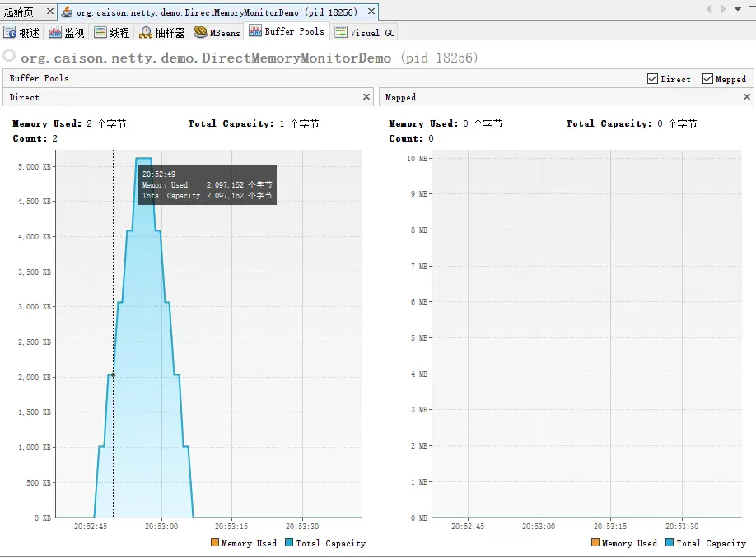Image resolution: width=756 pixels, height=558 pixels.
Task: Select the 抽样器 sampler tab icon
Action: tap(146, 32)
